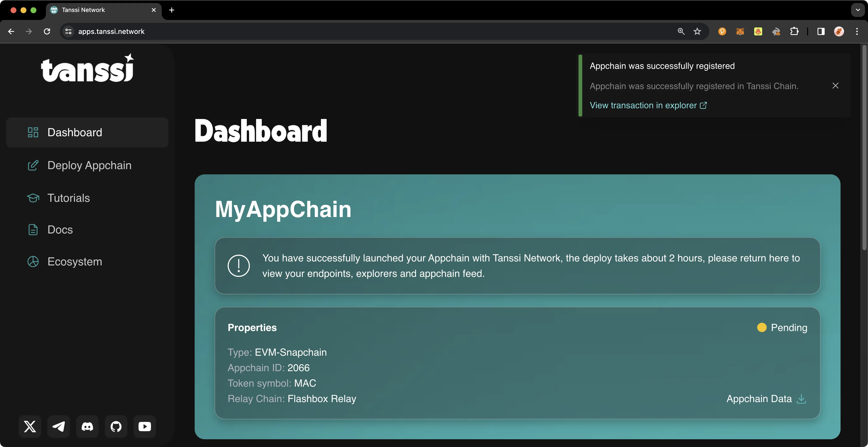The height and width of the screenshot is (447, 868).
Task: Click the zoom magnifier icon in address bar
Action: (681, 31)
